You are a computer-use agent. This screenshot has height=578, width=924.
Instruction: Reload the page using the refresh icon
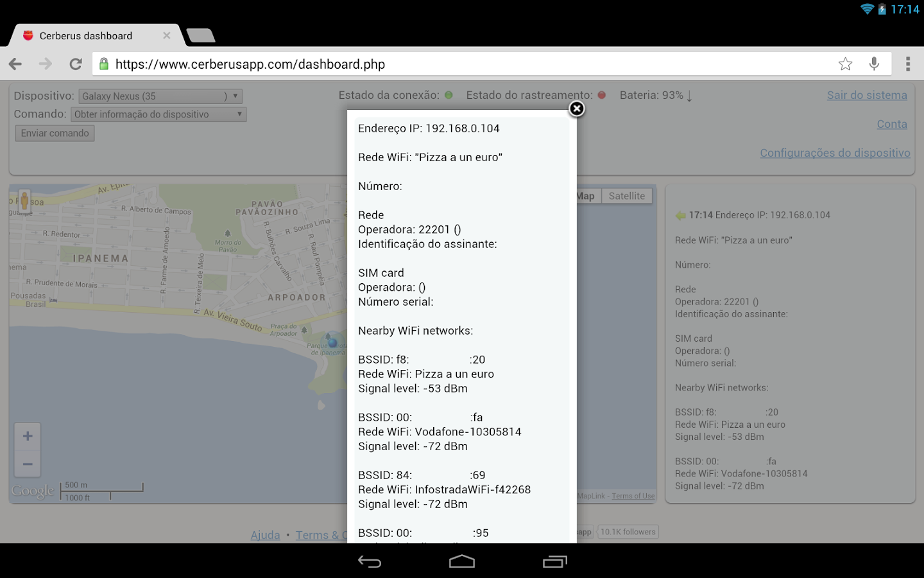click(x=75, y=64)
